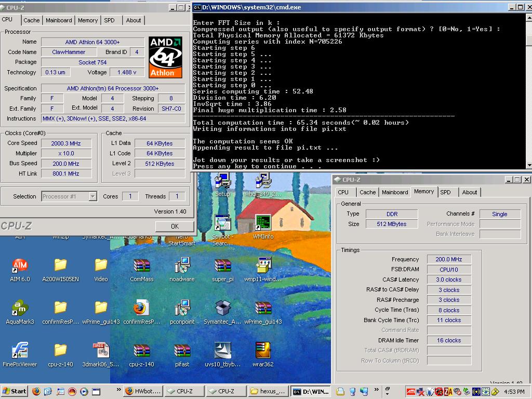
Task: Switch to hexus_ folder taskbar button
Action: click(x=268, y=392)
